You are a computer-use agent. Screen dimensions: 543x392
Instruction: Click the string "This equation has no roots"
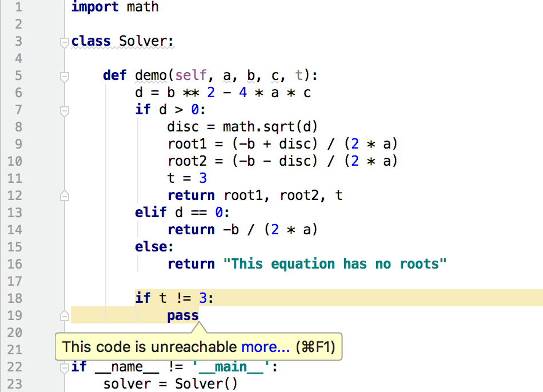point(335,264)
